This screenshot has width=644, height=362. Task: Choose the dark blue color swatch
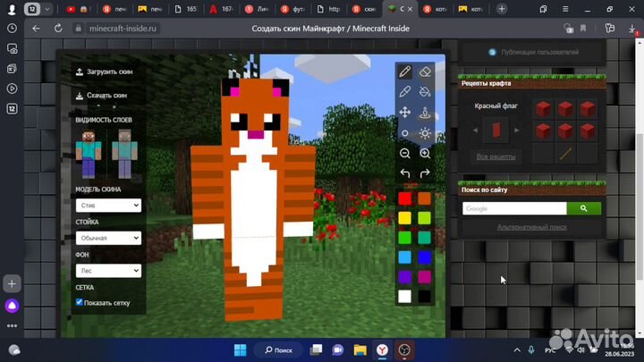point(424,257)
